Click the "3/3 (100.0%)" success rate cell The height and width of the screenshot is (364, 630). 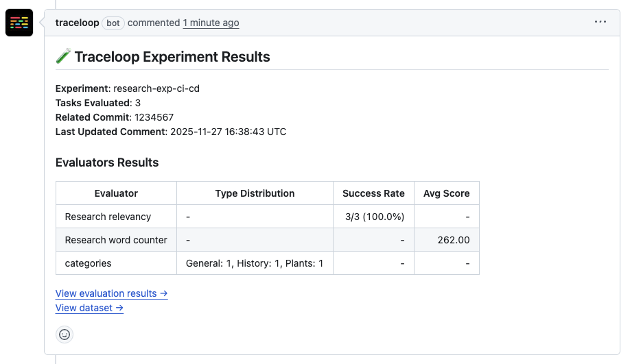click(x=375, y=217)
